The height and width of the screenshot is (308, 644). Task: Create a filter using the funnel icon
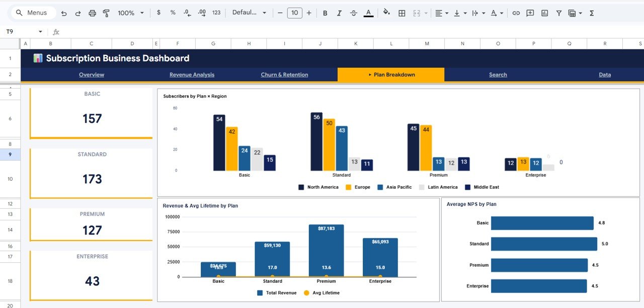pyautogui.click(x=558, y=13)
